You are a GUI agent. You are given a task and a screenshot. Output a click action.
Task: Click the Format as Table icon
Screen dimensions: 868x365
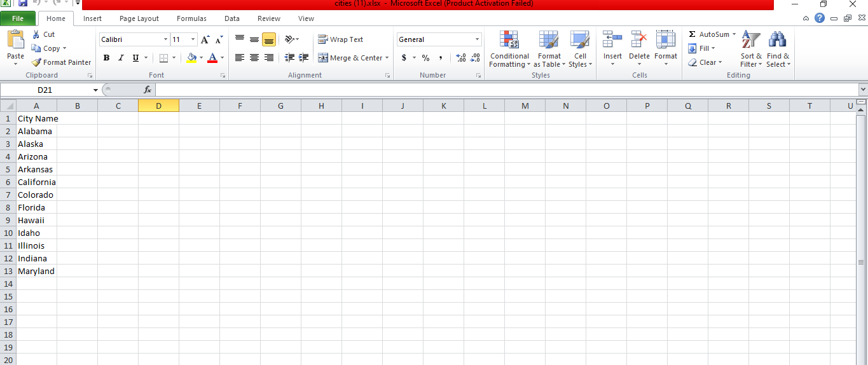pyautogui.click(x=548, y=41)
